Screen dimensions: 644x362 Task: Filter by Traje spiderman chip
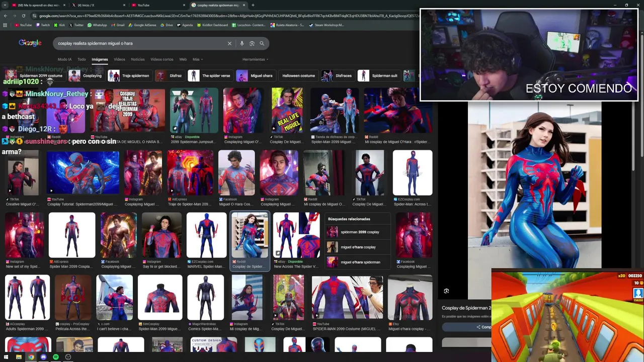[x=129, y=76]
